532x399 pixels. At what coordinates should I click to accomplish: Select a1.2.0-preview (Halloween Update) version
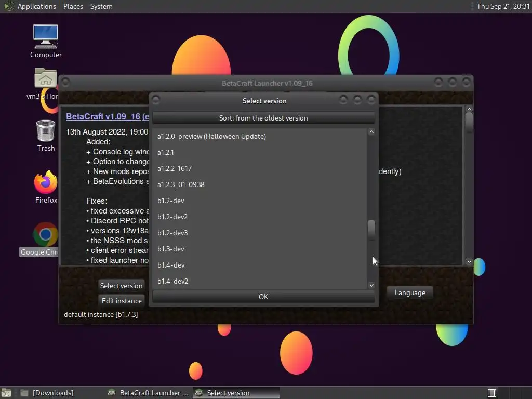[x=260, y=137]
